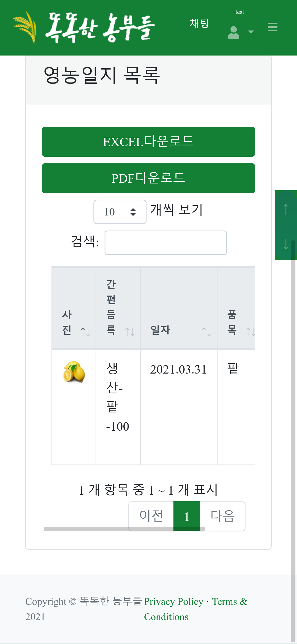The width and height of the screenshot is (297, 644).
Task: Open the 채팅 menu item
Action: coord(199,24)
